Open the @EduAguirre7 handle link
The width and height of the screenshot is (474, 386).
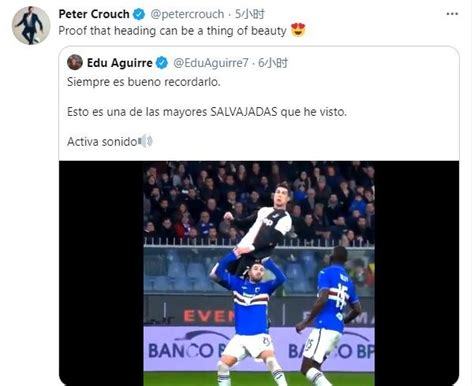[211, 63]
